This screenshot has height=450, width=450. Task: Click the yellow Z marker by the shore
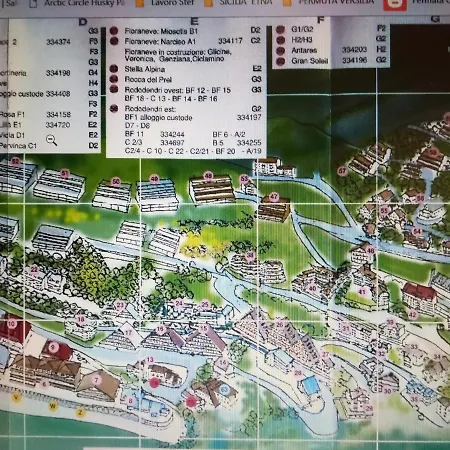click(80, 412)
